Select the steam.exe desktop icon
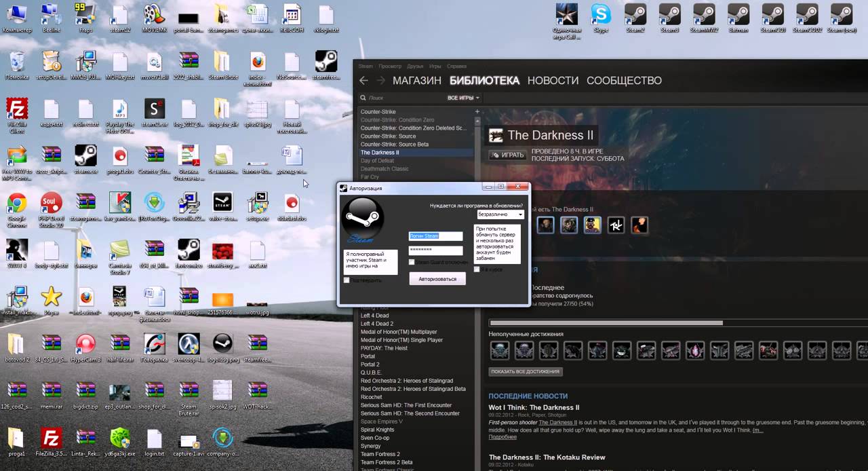Viewport: 868px width, 471px height. [x=85, y=159]
